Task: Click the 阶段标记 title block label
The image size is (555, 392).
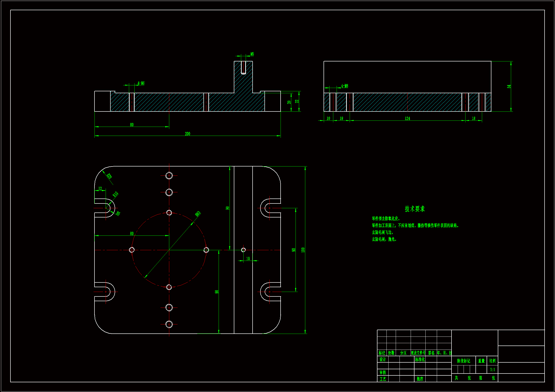Action: [463, 361]
